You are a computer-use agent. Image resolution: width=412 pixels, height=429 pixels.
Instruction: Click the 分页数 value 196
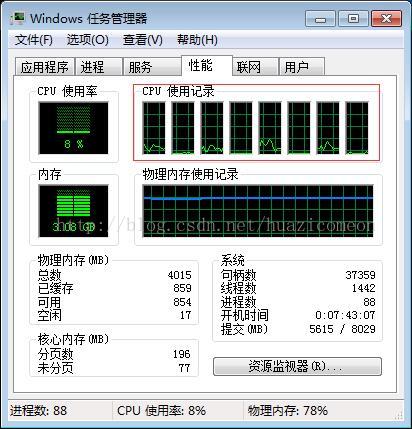(x=182, y=354)
